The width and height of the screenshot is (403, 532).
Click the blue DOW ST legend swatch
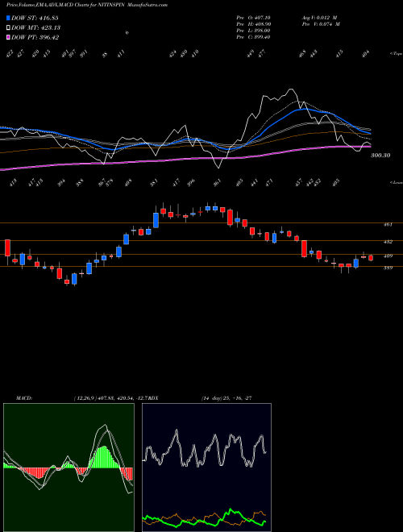click(x=9, y=18)
